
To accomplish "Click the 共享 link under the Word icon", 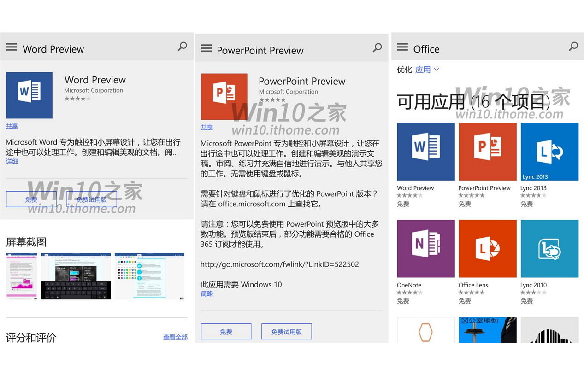I will [x=12, y=126].
